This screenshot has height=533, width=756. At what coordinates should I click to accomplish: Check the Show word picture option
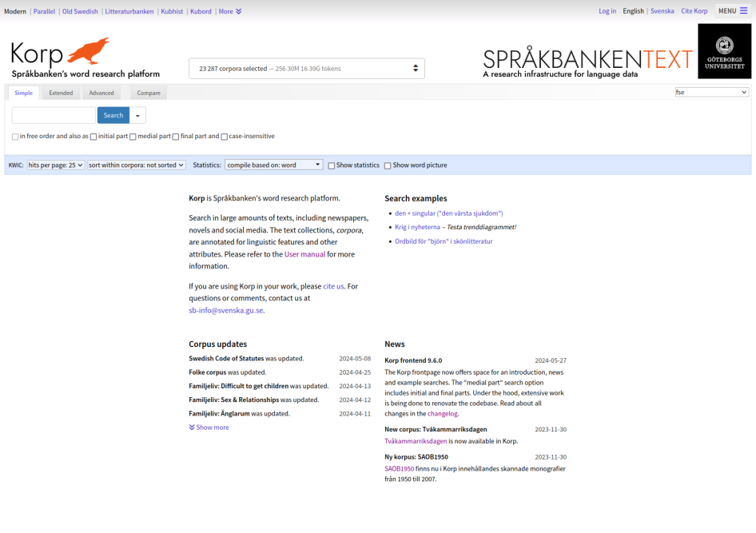click(388, 165)
